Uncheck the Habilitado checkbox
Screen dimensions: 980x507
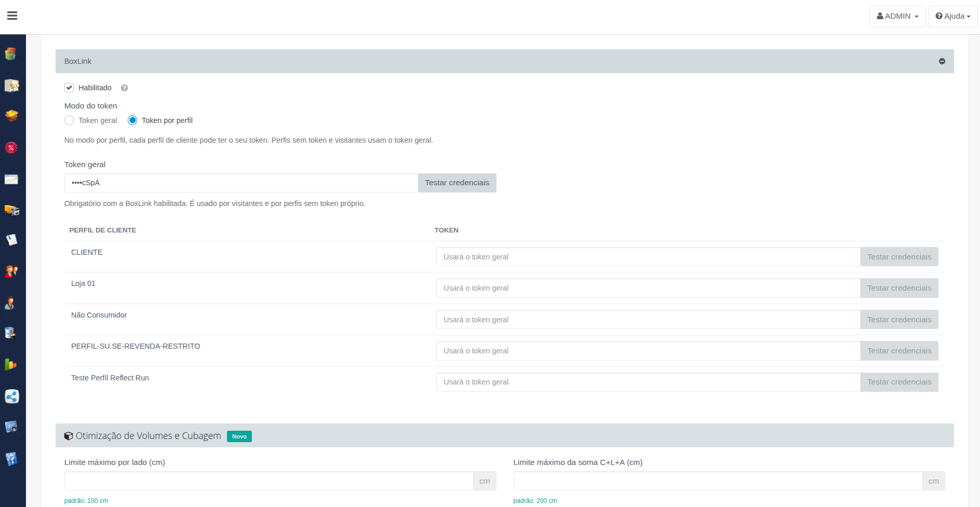(x=69, y=88)
